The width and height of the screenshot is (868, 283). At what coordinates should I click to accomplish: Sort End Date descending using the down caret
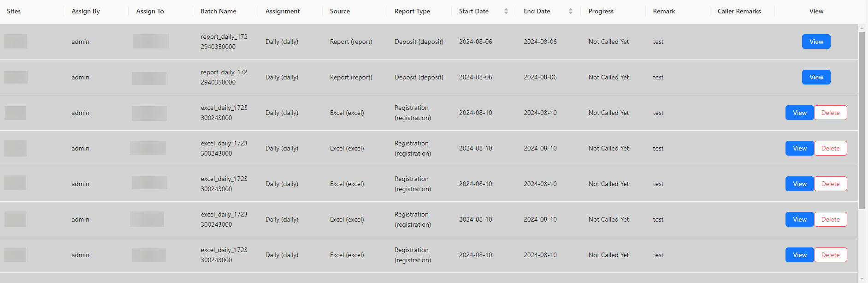click(570, 13)
